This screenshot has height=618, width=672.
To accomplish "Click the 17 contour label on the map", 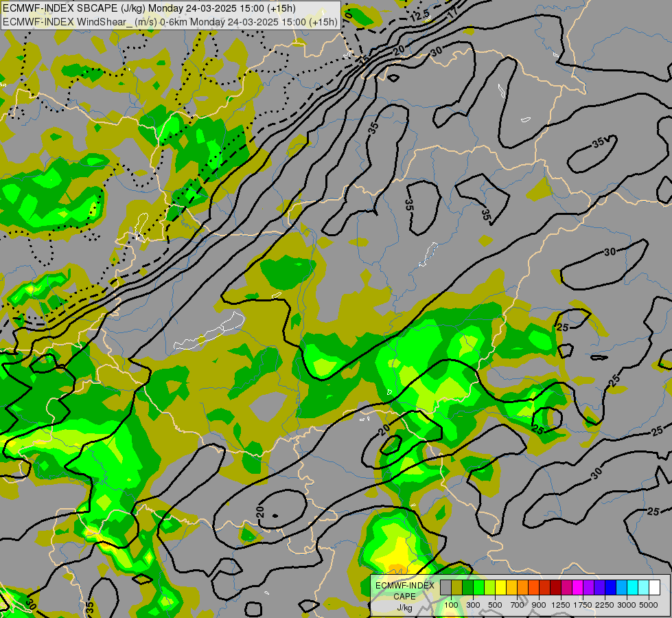I will [x=452, y=11].
